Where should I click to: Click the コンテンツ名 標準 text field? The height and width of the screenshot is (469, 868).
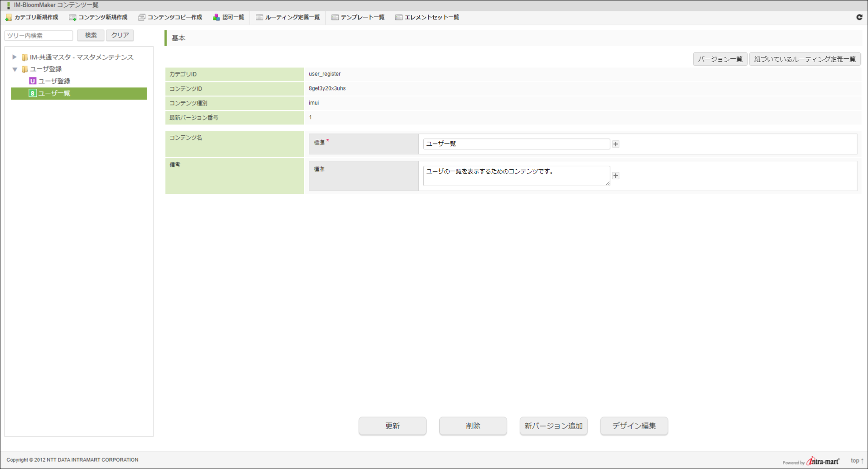coord(517,144)
